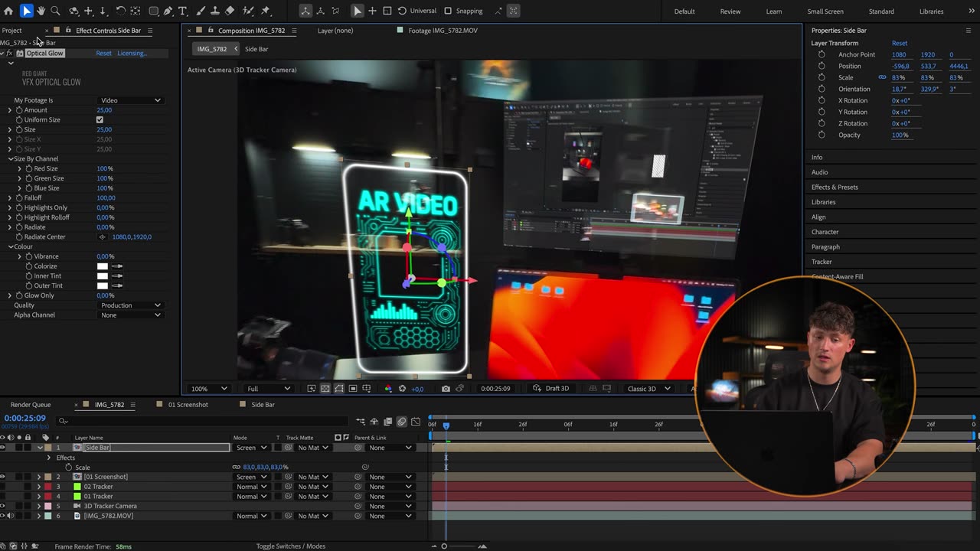Toggle the Uniform Size checkbox

[100, 120]
